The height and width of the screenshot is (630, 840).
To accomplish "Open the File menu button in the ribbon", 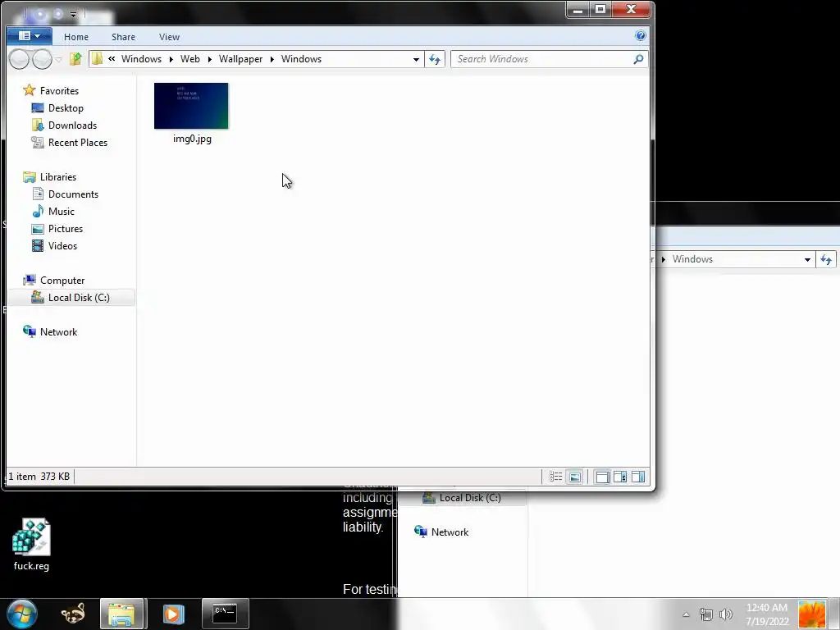I will (30, 36).
